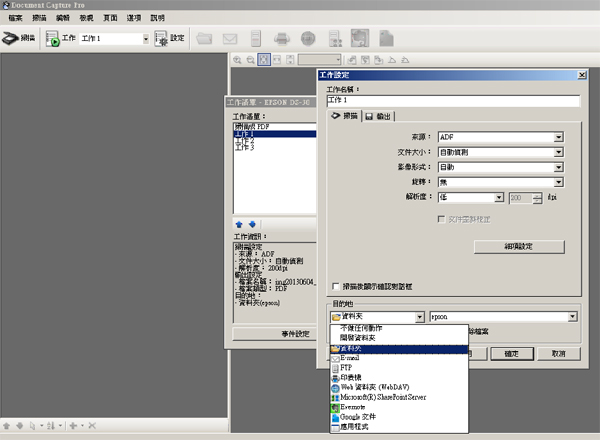Click the 掃描 scanner icon in main toolbar

coord(11,38)
